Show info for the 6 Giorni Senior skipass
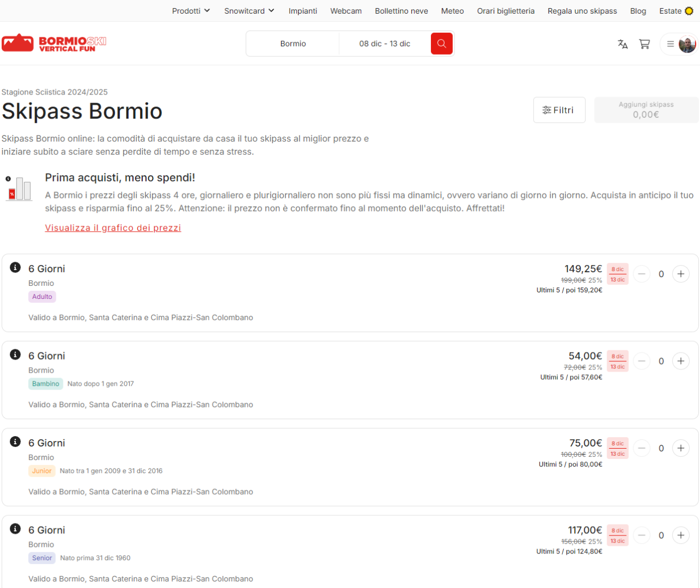The height and width of the screenshot is (588, 700). click(x=15, y=528)
